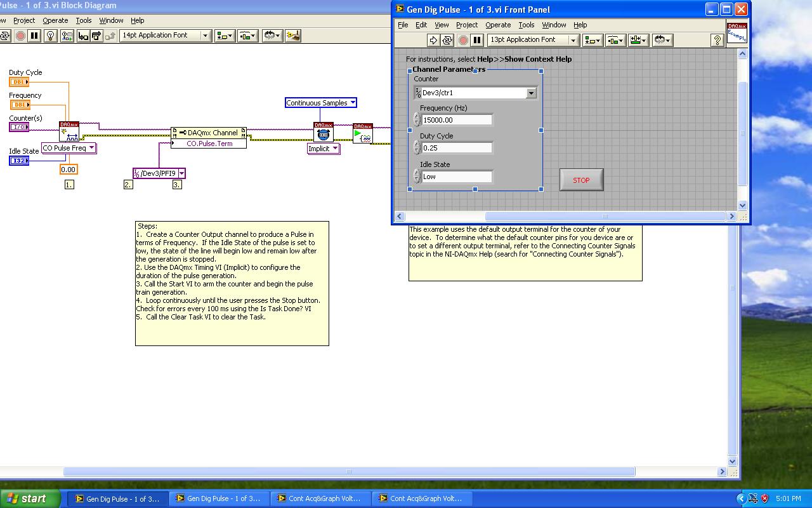Click DAQmx Timing VI clock node
This screenshot has width=812, height=508.
pos(324,132)
